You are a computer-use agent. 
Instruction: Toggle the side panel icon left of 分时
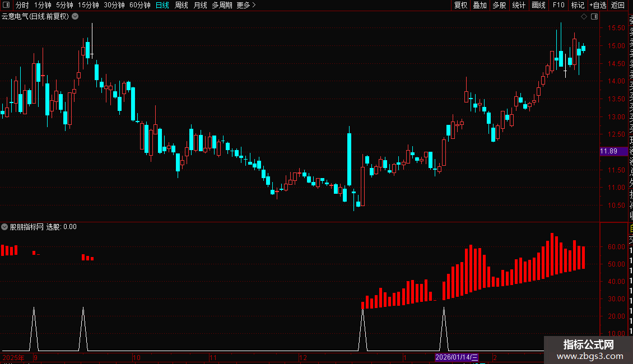(x=6, y=5)
